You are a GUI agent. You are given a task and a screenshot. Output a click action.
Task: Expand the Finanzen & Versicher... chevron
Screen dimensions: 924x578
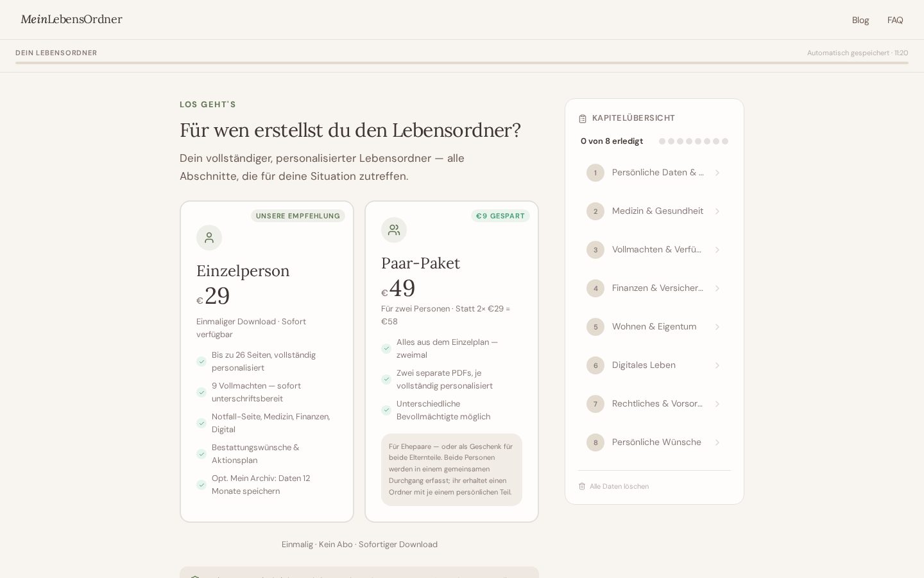(x=717, y=288)
